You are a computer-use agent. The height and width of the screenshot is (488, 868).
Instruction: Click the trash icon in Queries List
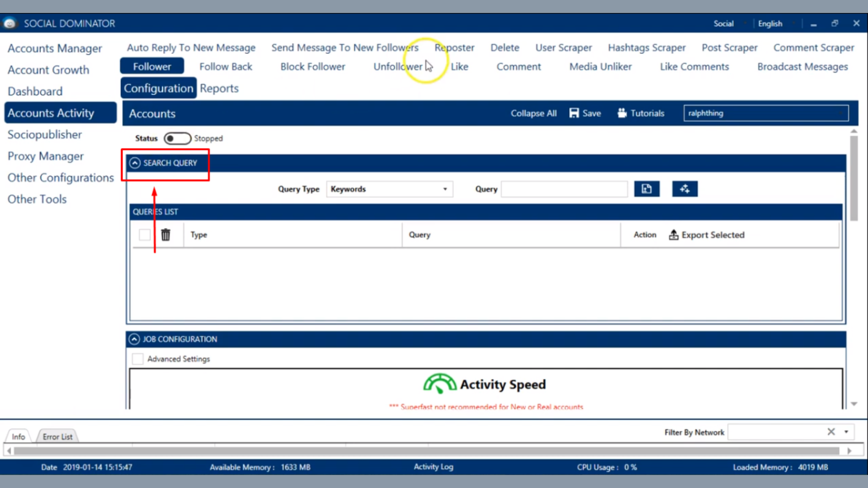point(166,234)
